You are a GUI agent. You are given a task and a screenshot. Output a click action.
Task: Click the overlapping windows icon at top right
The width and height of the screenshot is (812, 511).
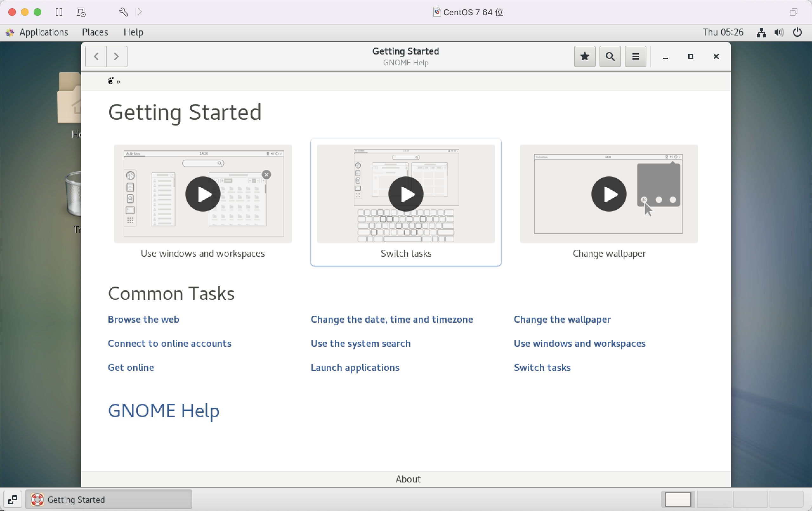794,12
